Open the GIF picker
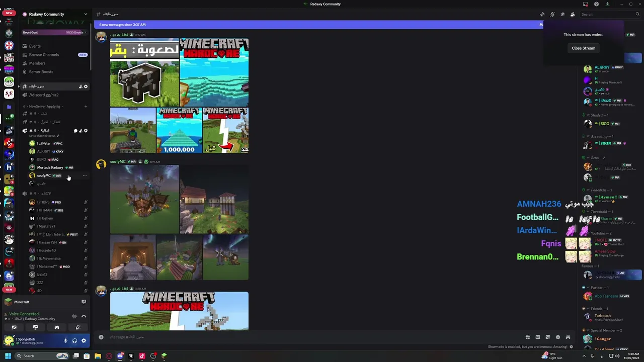 (537, 337)
